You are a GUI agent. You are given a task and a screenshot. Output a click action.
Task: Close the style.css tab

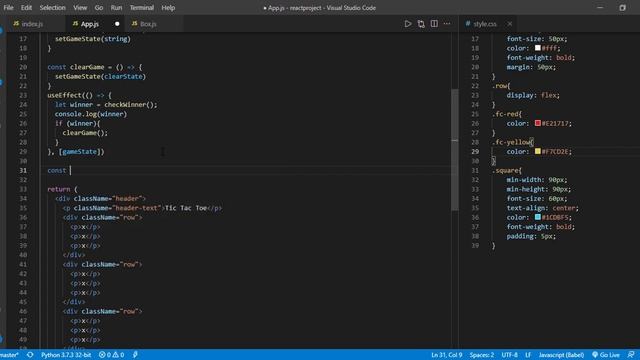pyautogui.click(x=509, y=24)
